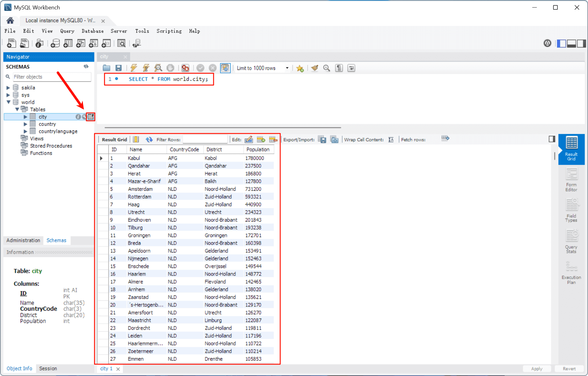The height and width of the screenshot is (376, 588).
Task: Open inspector for selected object icon
Action: click(x=39, y=43)
